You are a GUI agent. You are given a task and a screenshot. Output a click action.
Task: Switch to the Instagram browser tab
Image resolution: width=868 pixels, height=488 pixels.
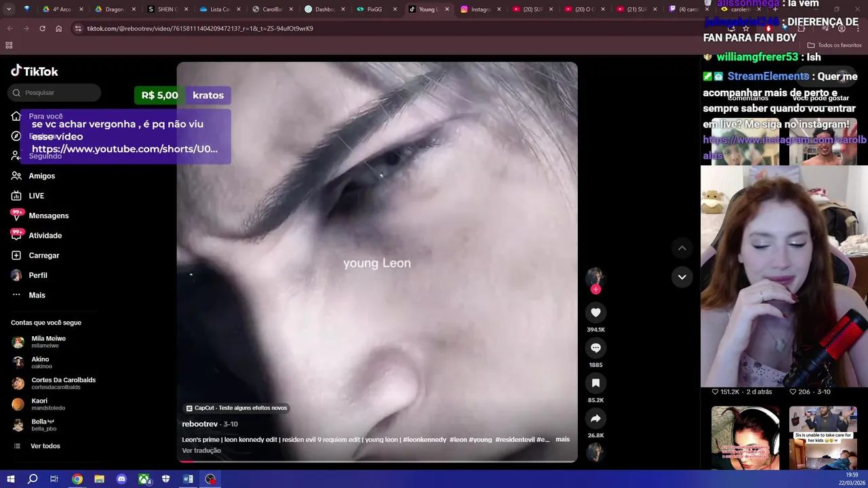point(481,9)
